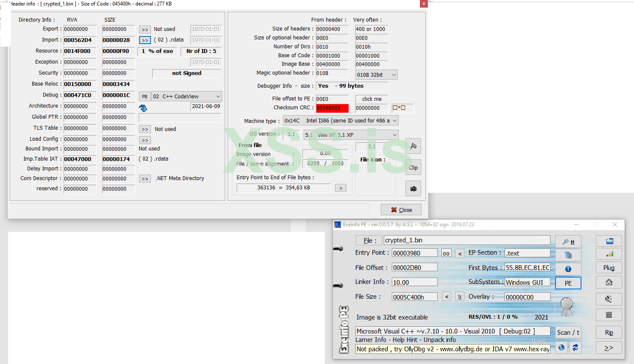This screenshot has width=634, height=364.
Task: Click the 'click me' button
Action: tap(371, 99)
